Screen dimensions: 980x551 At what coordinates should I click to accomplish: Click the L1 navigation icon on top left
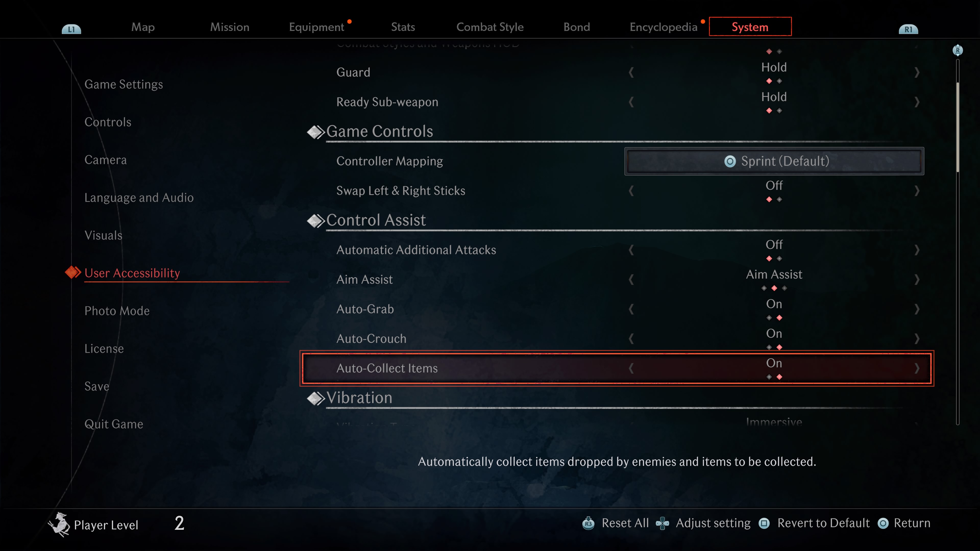pyautogui.click(x=71, y=27)
